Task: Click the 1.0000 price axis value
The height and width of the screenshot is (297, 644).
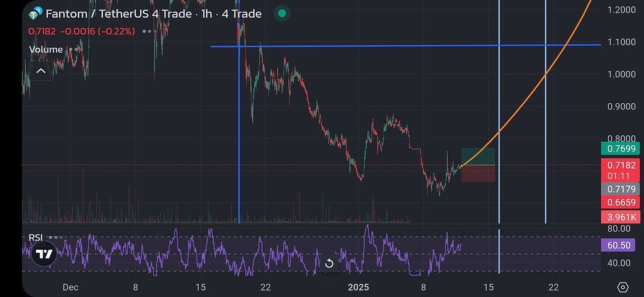Action: pyautogui.click(x=621, y=74)
